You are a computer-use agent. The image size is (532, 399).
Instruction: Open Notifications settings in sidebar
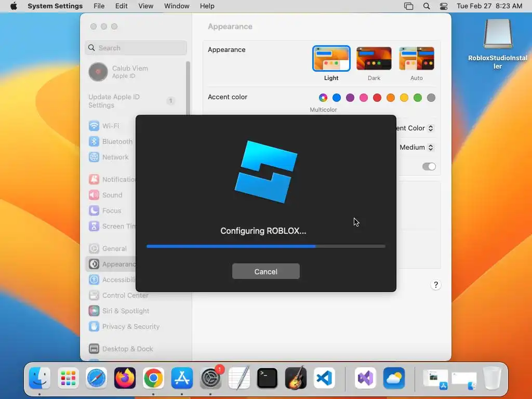(x=112, y=179)
